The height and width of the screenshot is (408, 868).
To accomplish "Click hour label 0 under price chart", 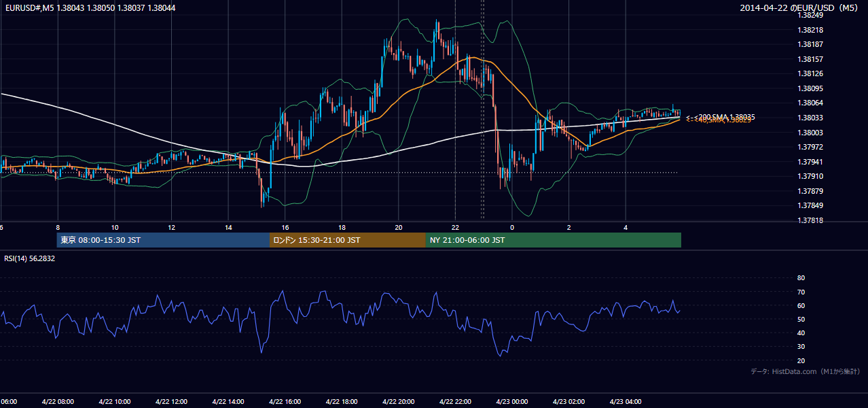I will [512, 227].
